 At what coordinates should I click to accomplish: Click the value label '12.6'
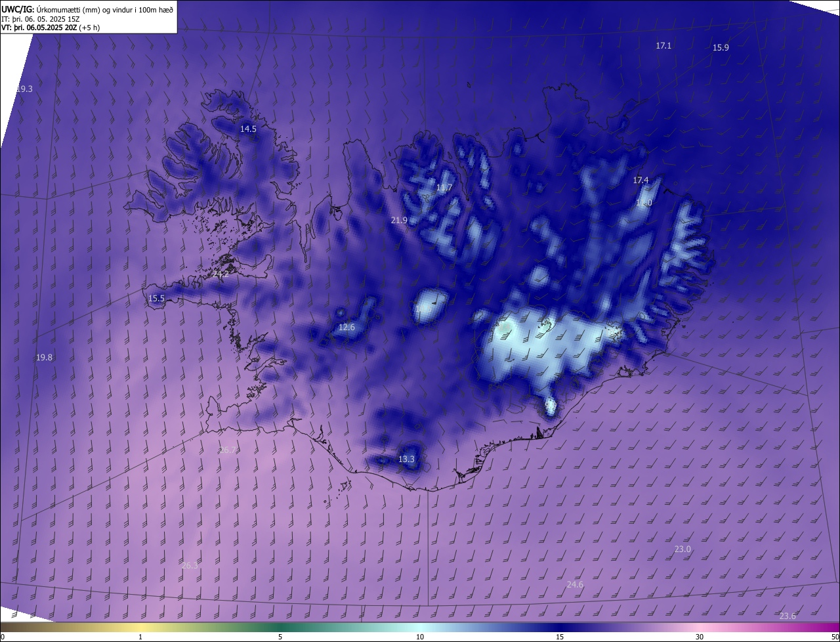pyautogui.click(x=346, y=328)
